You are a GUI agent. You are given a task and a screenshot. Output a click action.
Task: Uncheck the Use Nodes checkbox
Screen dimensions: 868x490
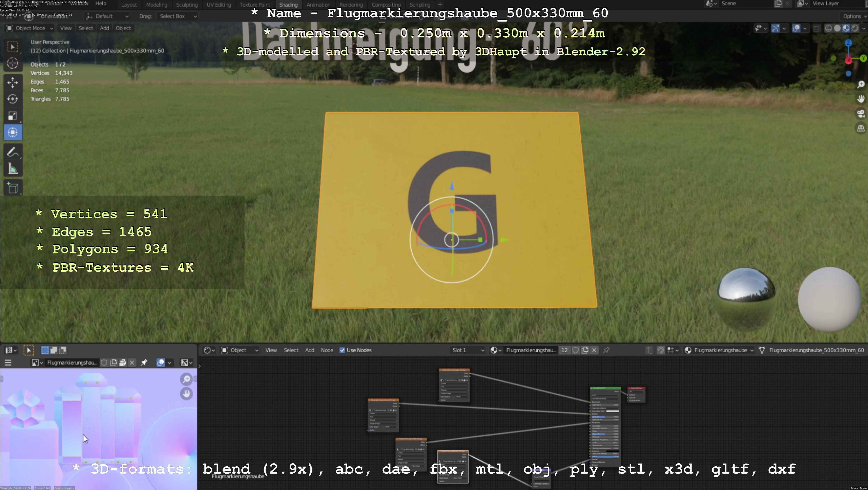pyautogui.click(x=342, y=350)
